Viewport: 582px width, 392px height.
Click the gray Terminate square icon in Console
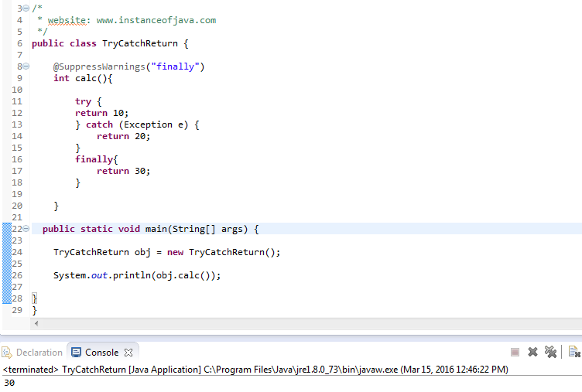[x=515, y=352]
